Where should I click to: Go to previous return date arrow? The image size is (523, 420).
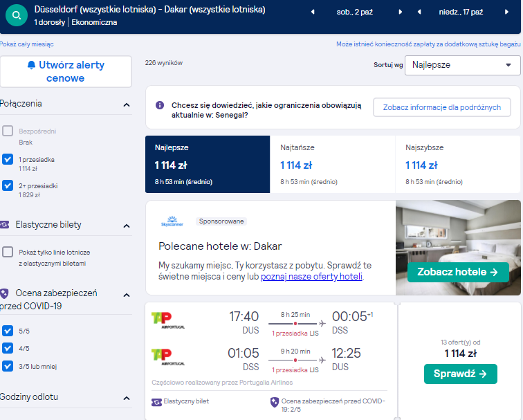[419, 12]
